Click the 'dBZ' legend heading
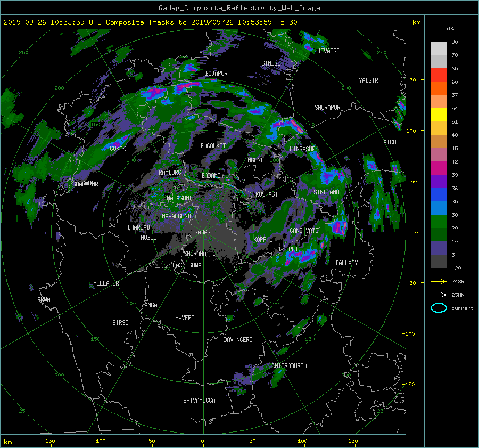The height and width of the screenshot is (448, 479). point(451,29)
